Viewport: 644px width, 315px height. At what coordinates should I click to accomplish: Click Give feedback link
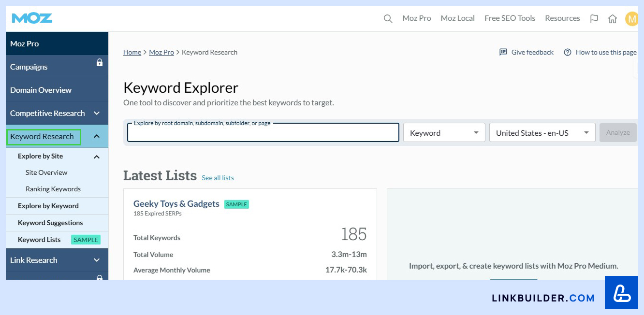[x=532, y=52]
